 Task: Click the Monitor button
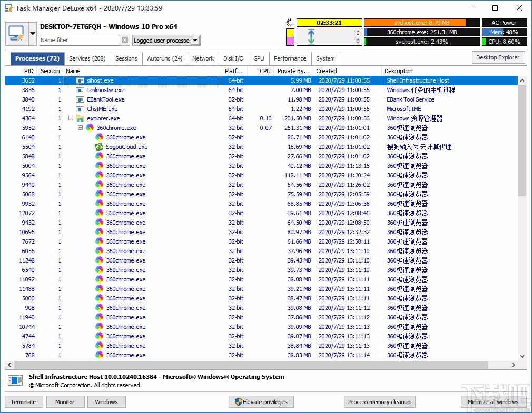(65, 402)
